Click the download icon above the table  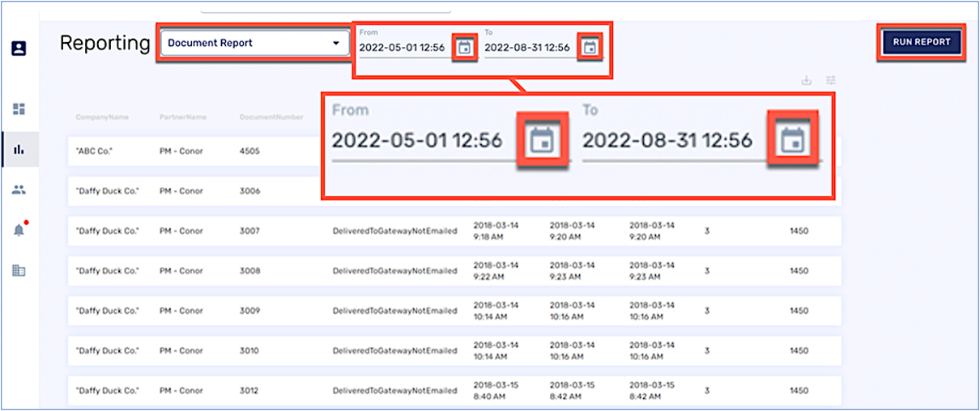pos(806,81)
